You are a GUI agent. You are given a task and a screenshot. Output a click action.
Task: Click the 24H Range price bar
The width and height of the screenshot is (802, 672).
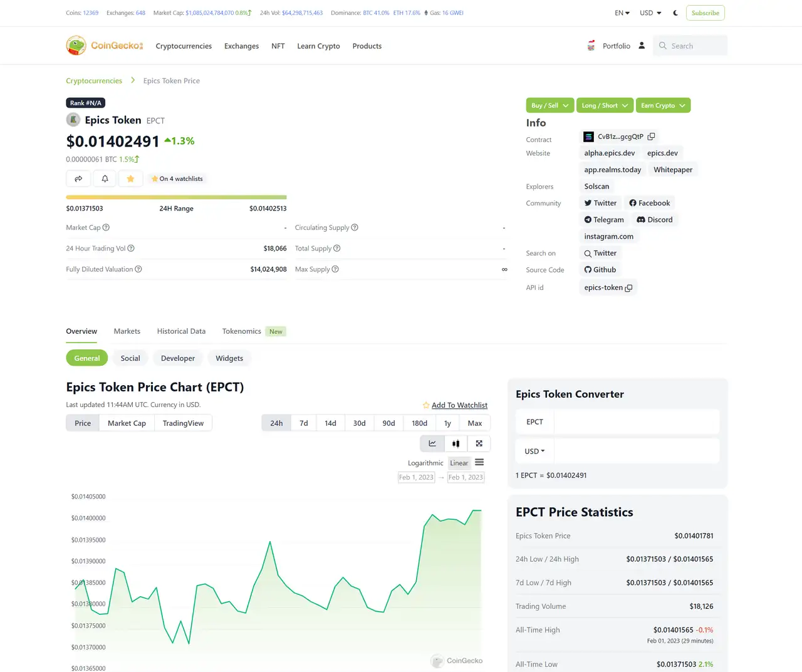pos(176,196)
